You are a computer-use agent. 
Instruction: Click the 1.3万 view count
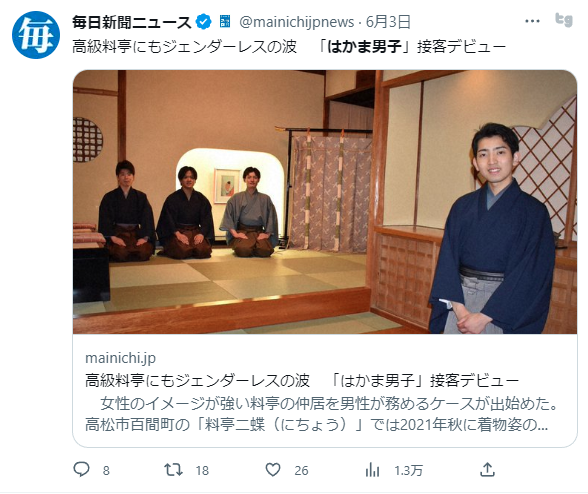point(408,470)
